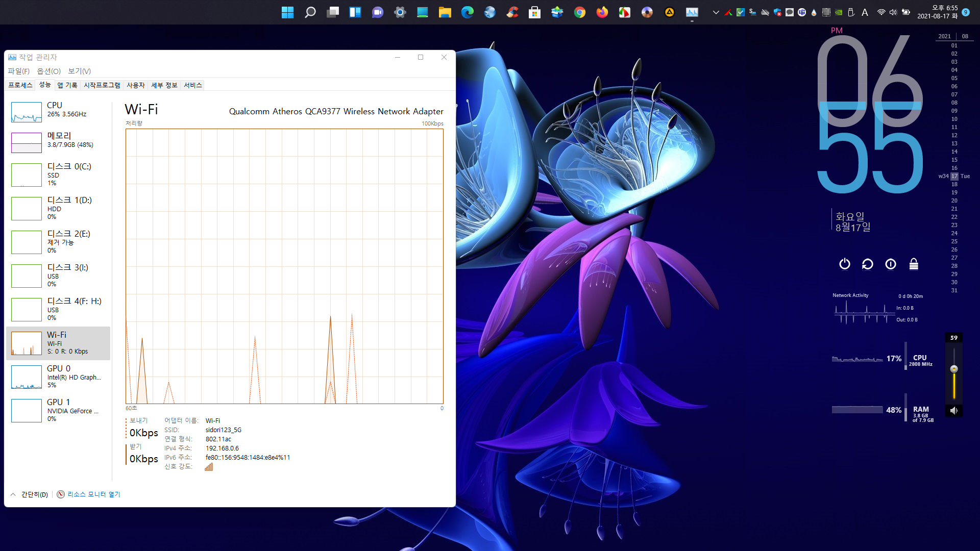The width and height of the screenshot is (980, 551).
Task: Click the Network Activity graph widget
Action: point(864,312)
